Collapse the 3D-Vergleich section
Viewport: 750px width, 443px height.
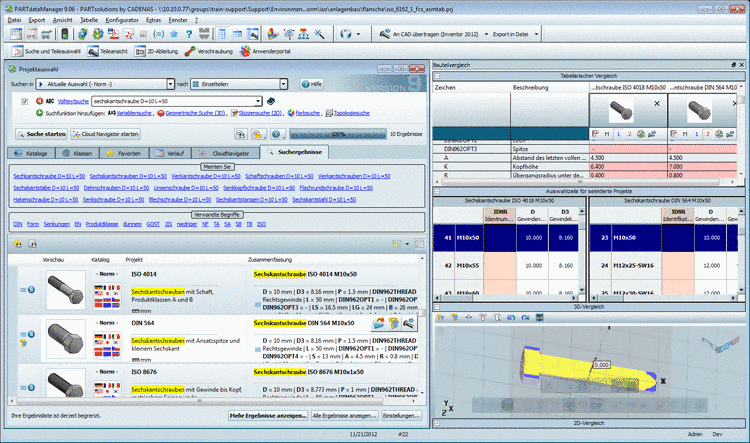point(437,307)
